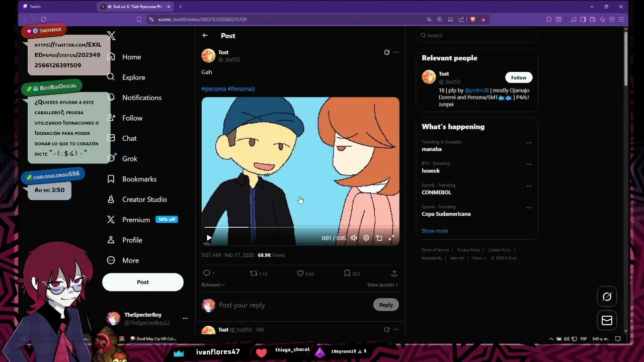This screenshot has height=362, width=644.
Task: Open the taskbar volume speaker icon
Action: [x=567, y=339]
